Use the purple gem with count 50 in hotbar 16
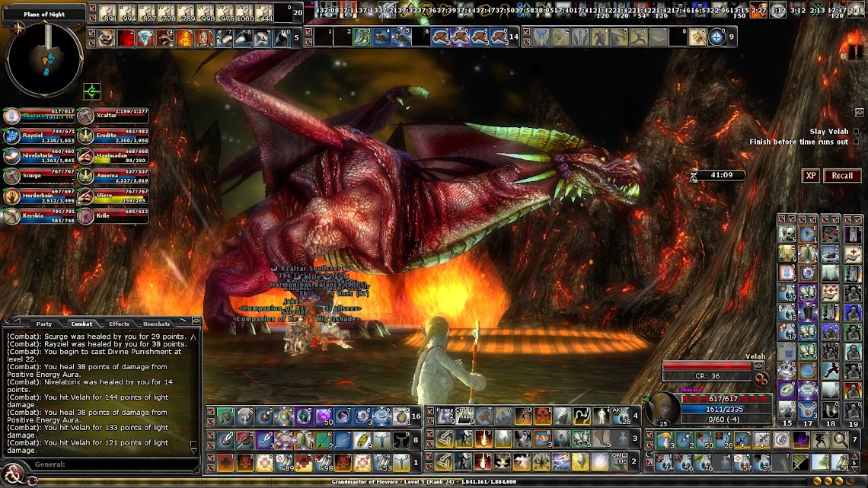This screenshot has width=868, height=488. coord(324,416)
